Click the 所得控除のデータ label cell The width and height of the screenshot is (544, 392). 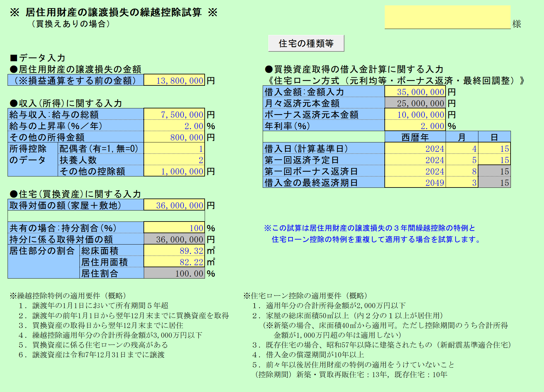33,160
